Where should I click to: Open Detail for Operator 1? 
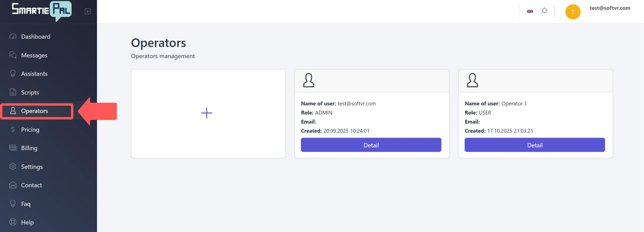(x=534, y=145)
